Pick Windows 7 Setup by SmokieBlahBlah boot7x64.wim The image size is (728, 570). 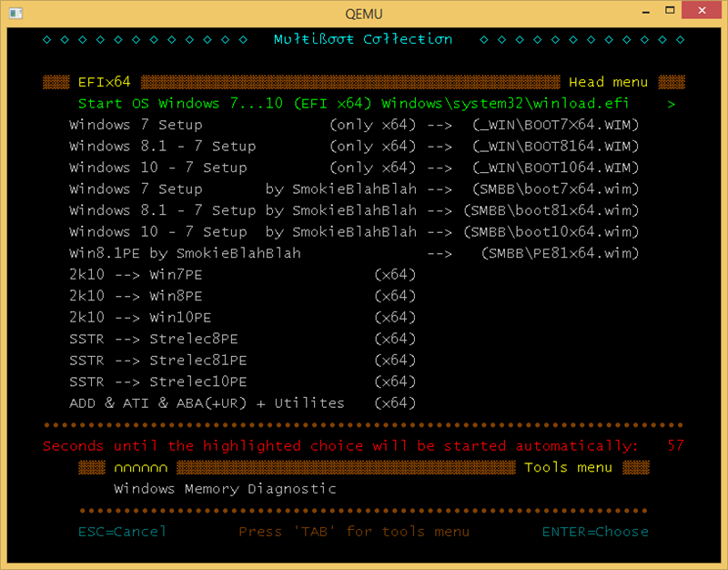(354, 189)
